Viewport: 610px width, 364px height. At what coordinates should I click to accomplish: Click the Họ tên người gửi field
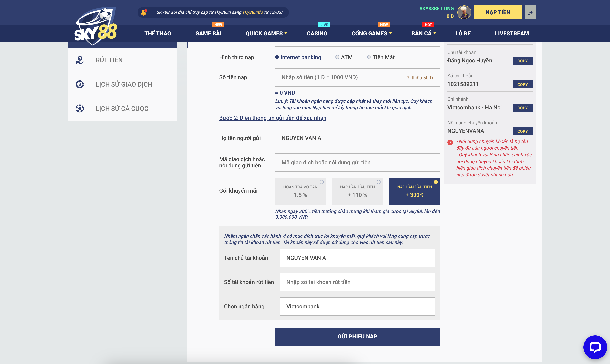tap(357, 138)
